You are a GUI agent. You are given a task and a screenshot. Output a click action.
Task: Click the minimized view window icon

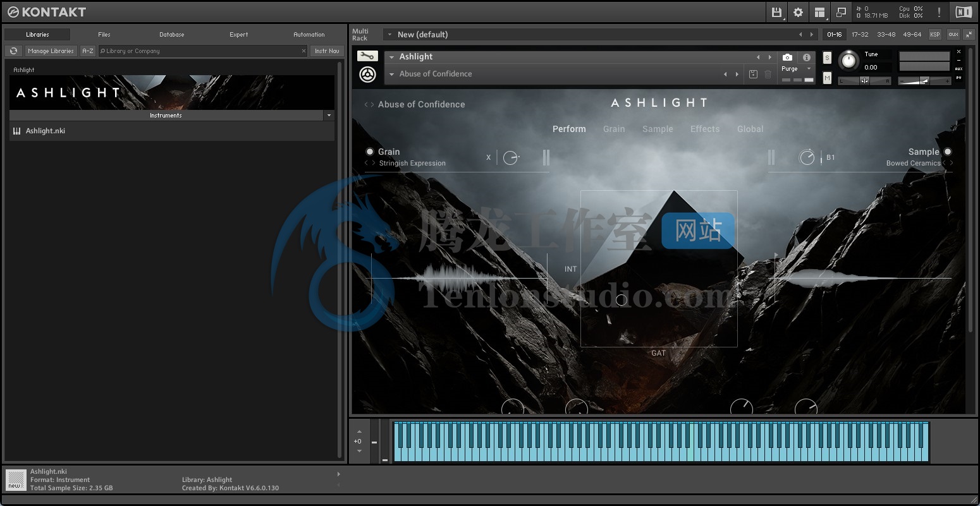tap(841, 12)
